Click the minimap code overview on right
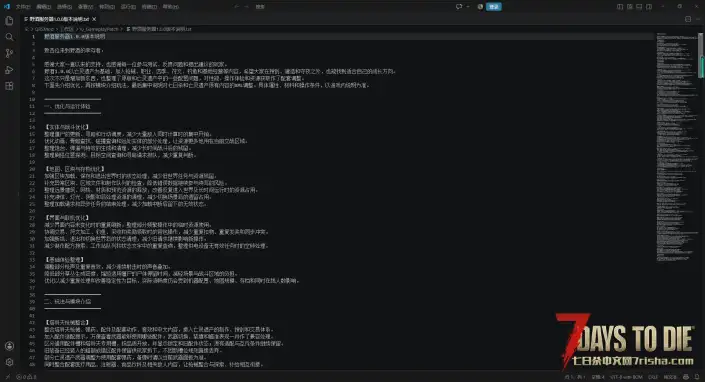Viewport: 705px width, 382px height. [x=677, y=147]
